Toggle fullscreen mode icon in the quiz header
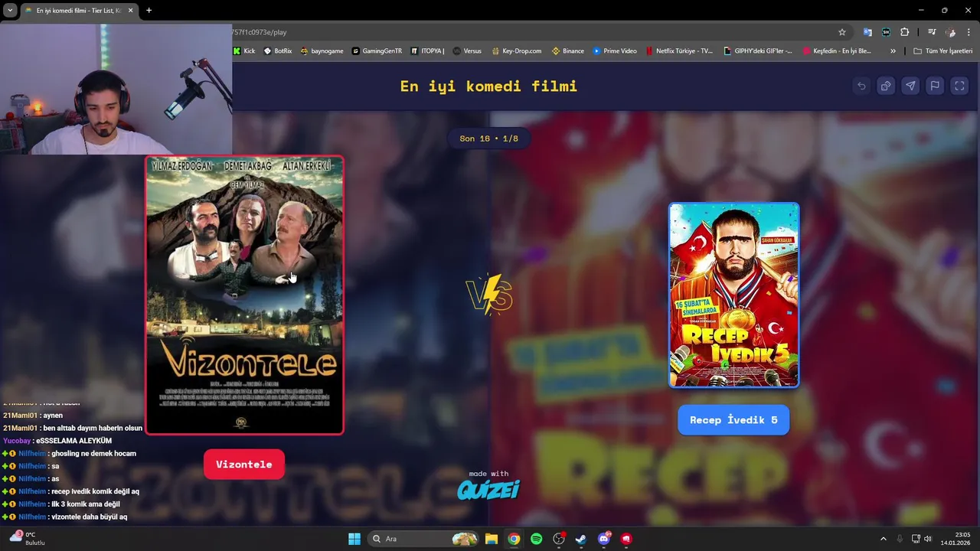 [x=959, y=86]
